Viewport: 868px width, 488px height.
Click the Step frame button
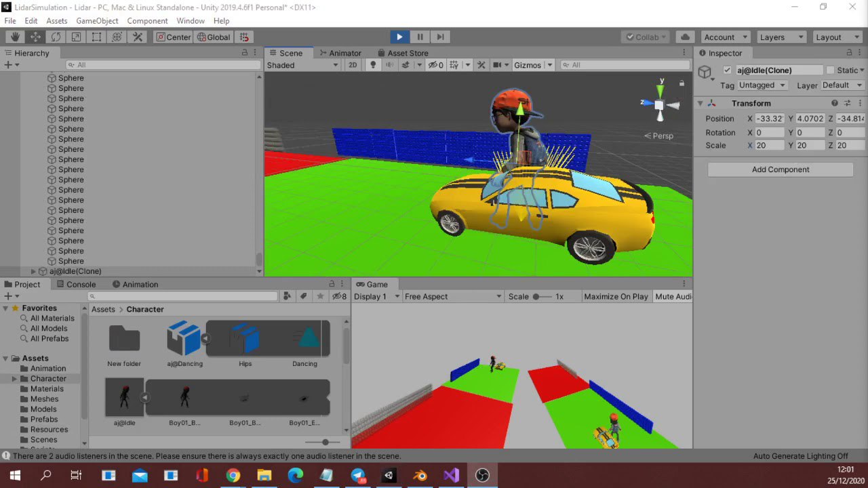(x=440, y=37)
